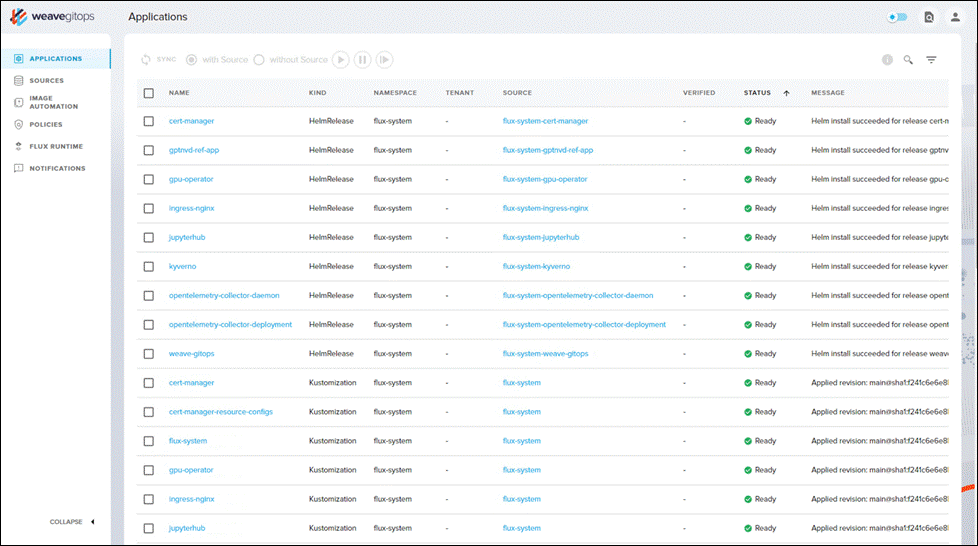Open the weave-gitops application link
This screenshot has width=978, height=546.
(x=191, y=354)
